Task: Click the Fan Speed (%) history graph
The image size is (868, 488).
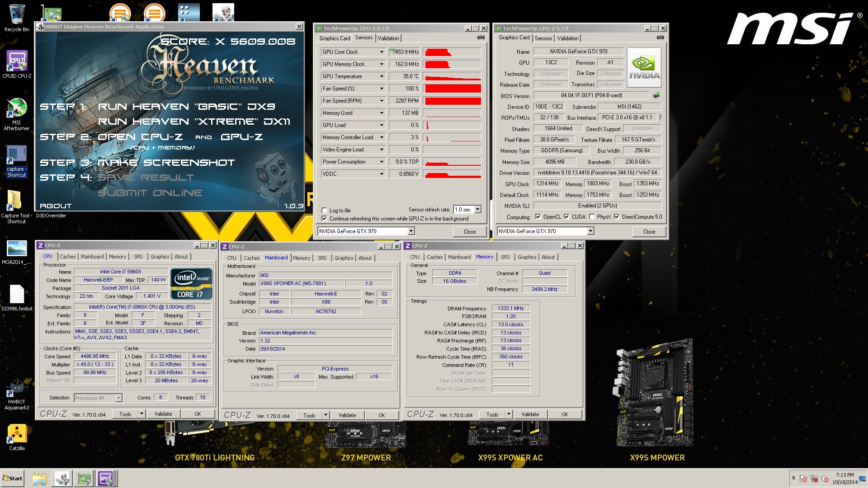Action: click(x=452, y=89)
